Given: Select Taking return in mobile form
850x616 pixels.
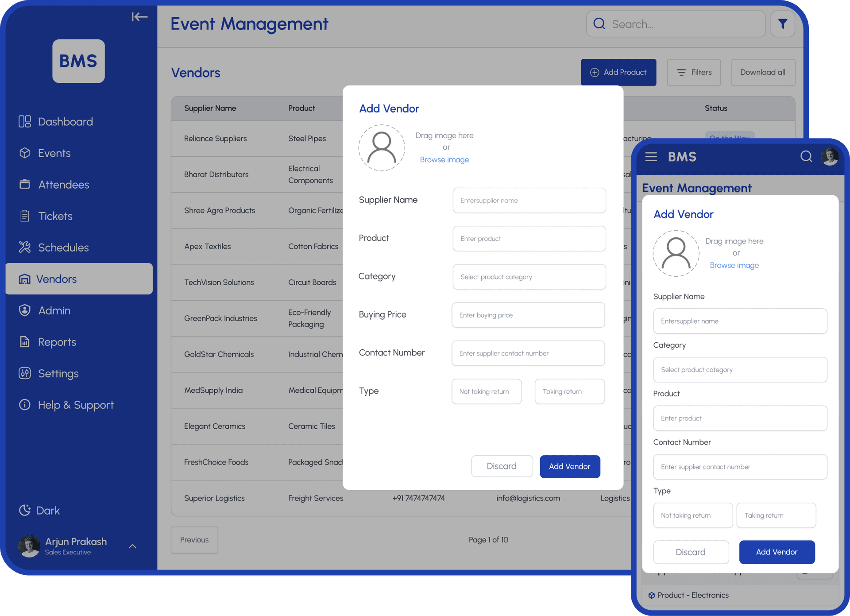Looking at the screenshot, I should pyautogui.click(x=776, y=515).
